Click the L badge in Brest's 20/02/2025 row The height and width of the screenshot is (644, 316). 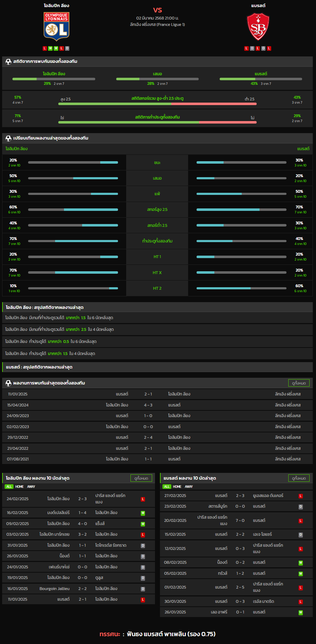[x=301, y=521]
